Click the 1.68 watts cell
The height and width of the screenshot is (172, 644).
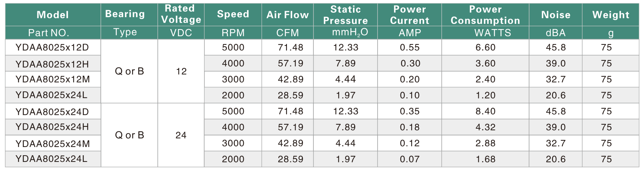[485, 159]
